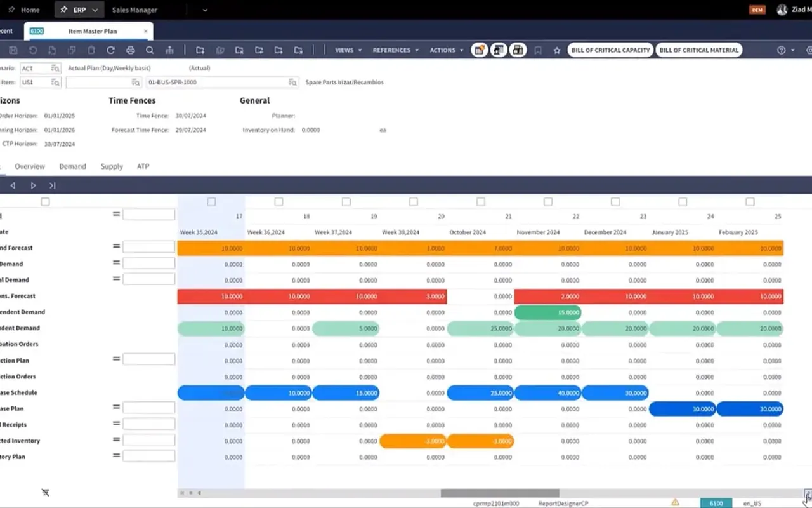Click the horizontal scrollbar thumb under the grid
The width and height of the screenshot is (812, 508).
coord(500,493)
